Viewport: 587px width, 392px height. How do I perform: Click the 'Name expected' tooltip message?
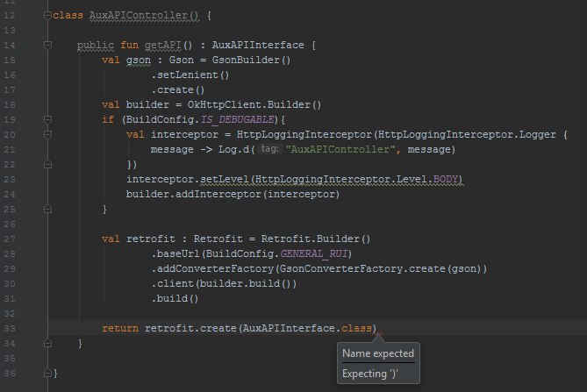pyautogui.click(x=378, y=353)
